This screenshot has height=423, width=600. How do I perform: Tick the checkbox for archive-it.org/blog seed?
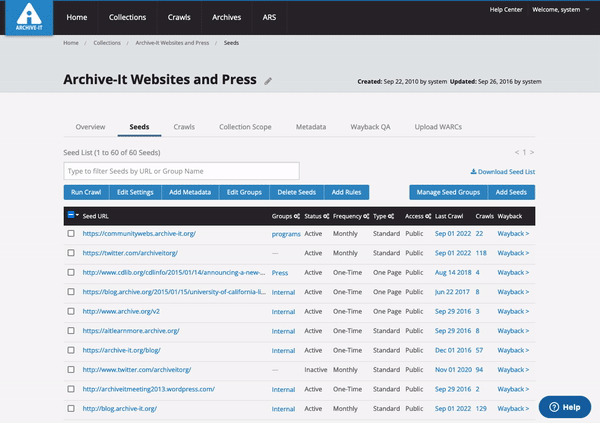coord(71,350)
